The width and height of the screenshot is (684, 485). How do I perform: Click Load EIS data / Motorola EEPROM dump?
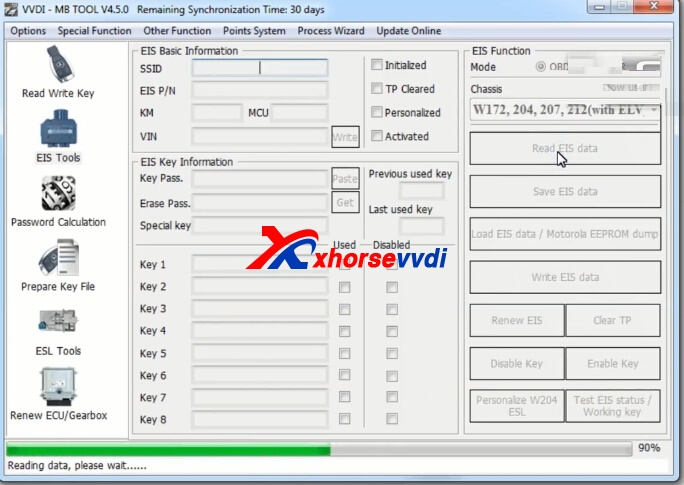(x=565, y=234)
